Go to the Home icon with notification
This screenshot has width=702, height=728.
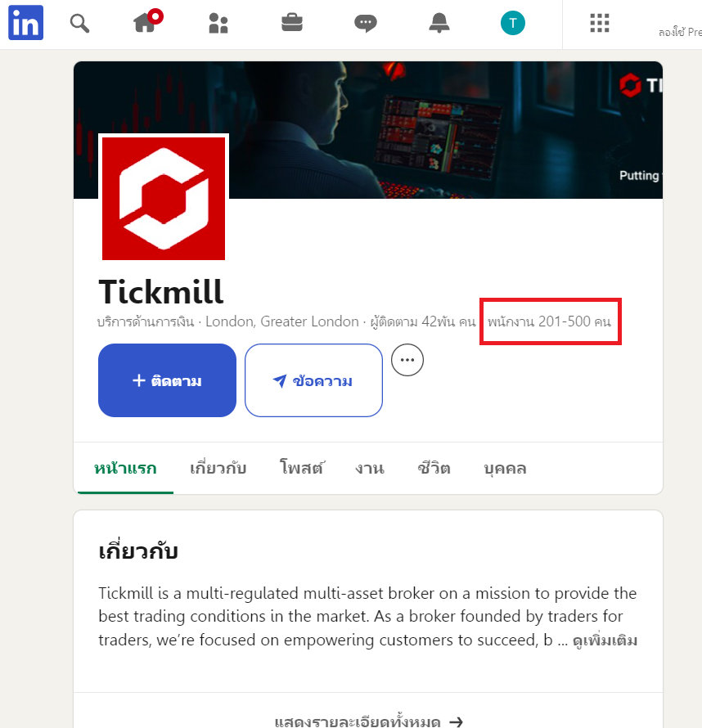click(x=148, y=21)
